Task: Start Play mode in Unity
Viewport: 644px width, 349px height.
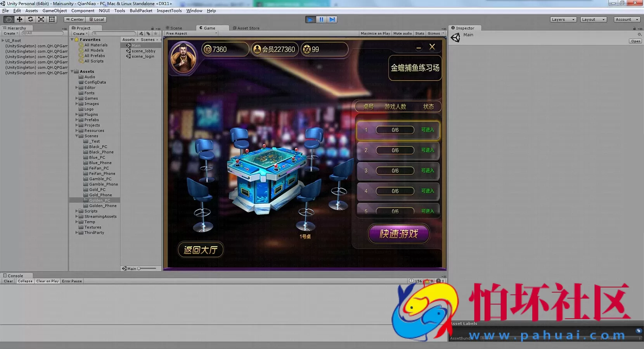Action: click(310, 19)
